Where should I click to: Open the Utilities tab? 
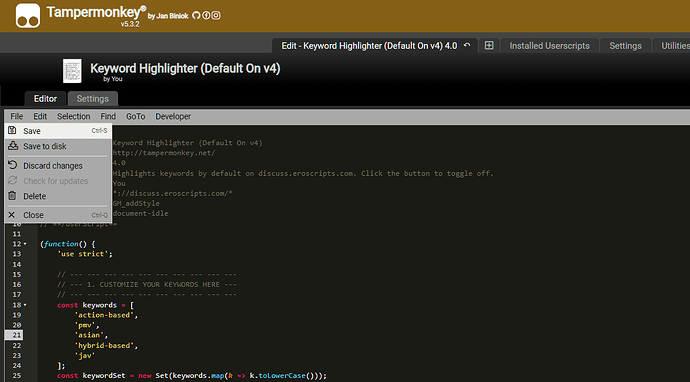pos(673,46)
